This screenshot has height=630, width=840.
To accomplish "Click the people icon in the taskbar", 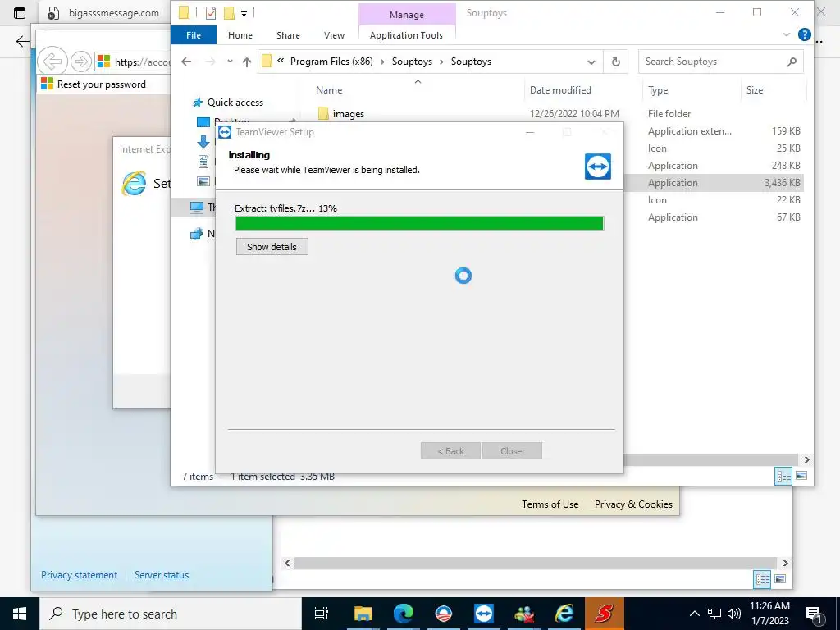I will 524,614.
